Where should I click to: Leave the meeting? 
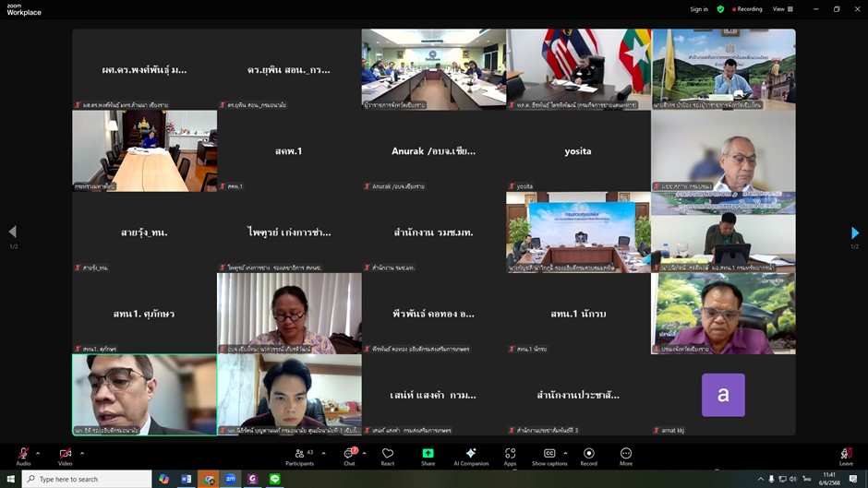coord(846,457)
